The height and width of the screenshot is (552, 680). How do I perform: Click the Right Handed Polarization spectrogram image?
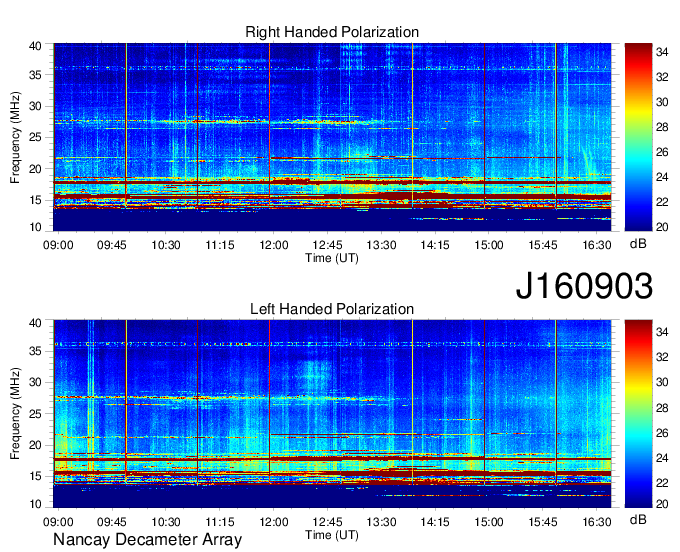click(332, 137)
